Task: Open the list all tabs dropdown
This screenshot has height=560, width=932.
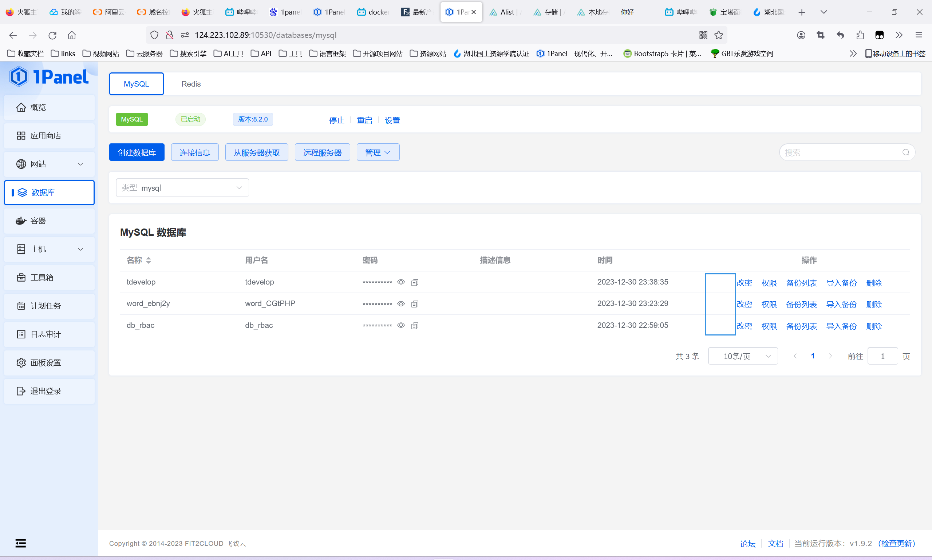Action: point(824,12)
